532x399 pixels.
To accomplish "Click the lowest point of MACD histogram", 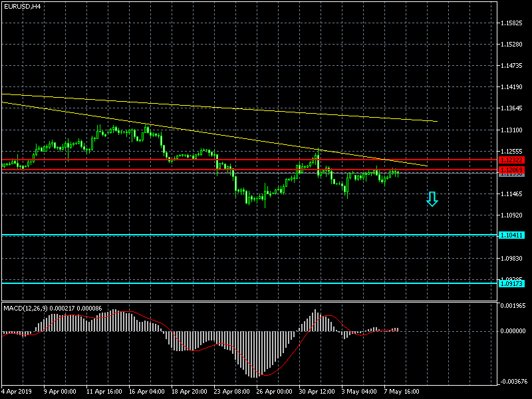I will (256, 376).
